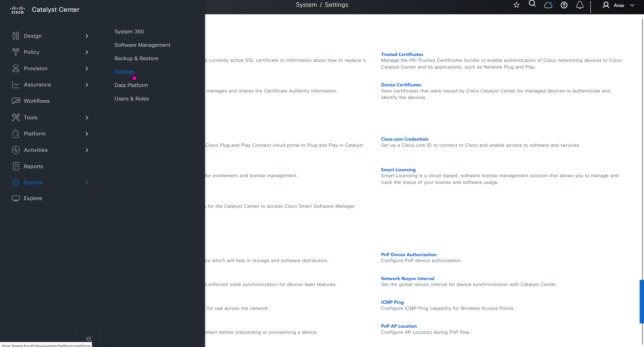
Task: Expand the Assurance menu chevron
Action: (x=87, y=85)
